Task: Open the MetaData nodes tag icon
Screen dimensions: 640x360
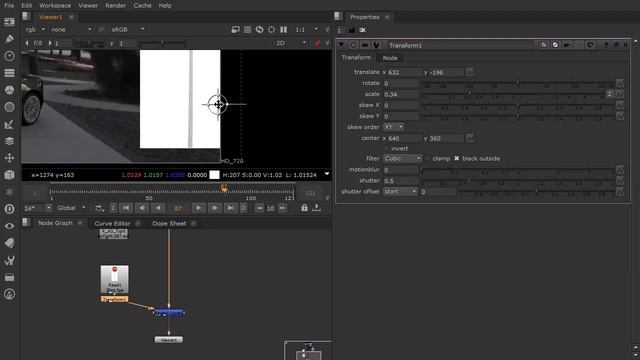Action: coord(9,243)
